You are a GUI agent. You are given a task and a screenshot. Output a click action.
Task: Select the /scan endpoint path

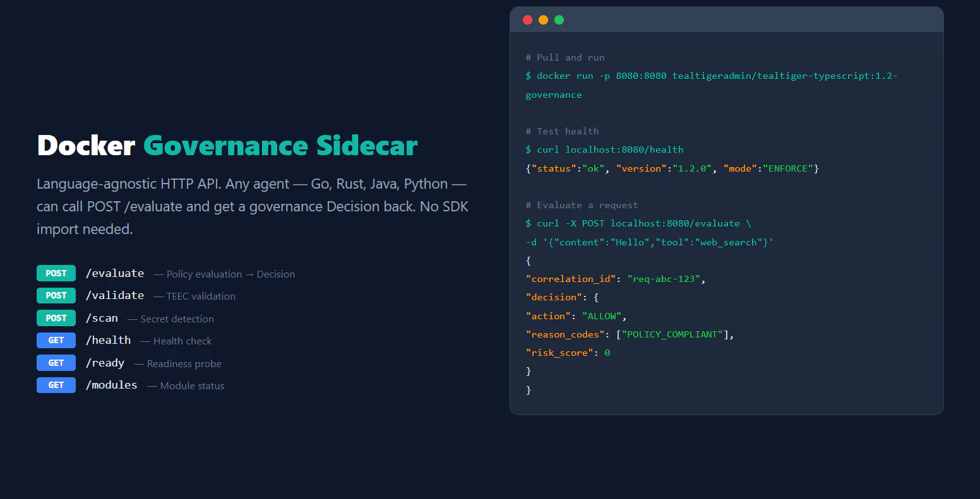[x=102, y=318]
